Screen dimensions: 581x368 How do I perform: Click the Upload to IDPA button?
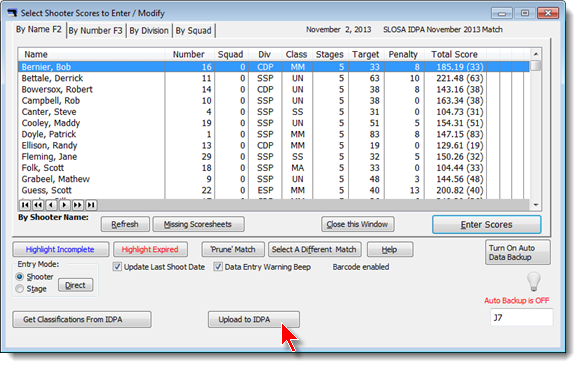(254, 319)
